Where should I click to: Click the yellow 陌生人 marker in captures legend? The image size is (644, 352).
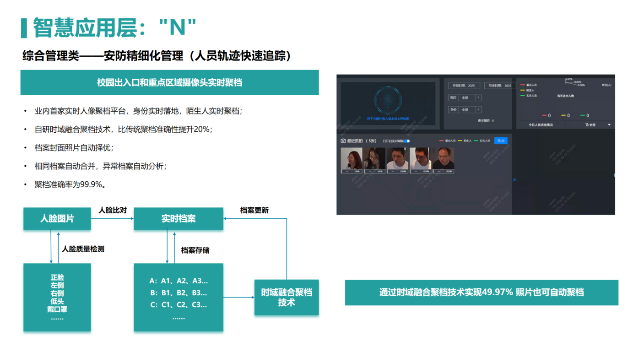(460, 141)
